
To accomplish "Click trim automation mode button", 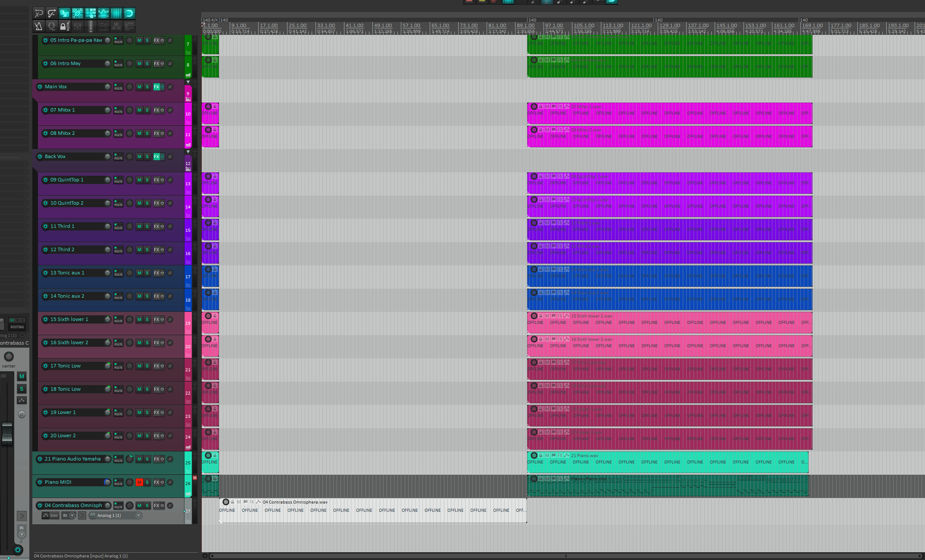I will [50, 516].
